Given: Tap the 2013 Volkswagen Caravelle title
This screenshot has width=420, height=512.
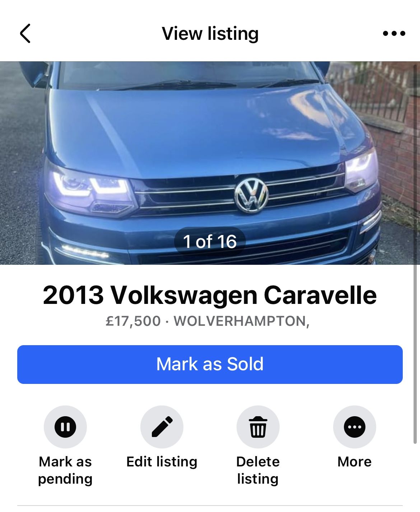Looking at the screenshot, I should click(210, 295).
